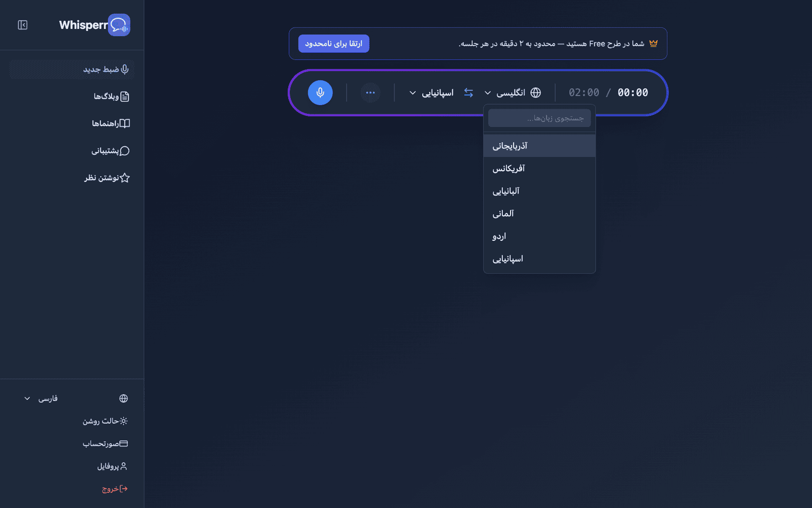
Task: Click the book icon beside راهنماها
Action: tap(125, 123)
